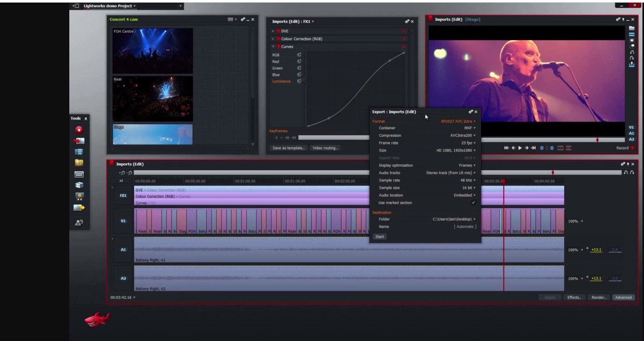Click the blue bars icon on viewer sidebar
Viewport: 644px width, 341px height.
tap(631, 34)
